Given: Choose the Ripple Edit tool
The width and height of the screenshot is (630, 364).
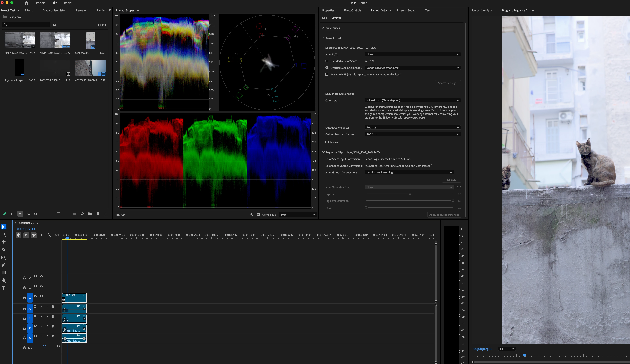Looking at the screenshot, I should [x=4, y=242].
